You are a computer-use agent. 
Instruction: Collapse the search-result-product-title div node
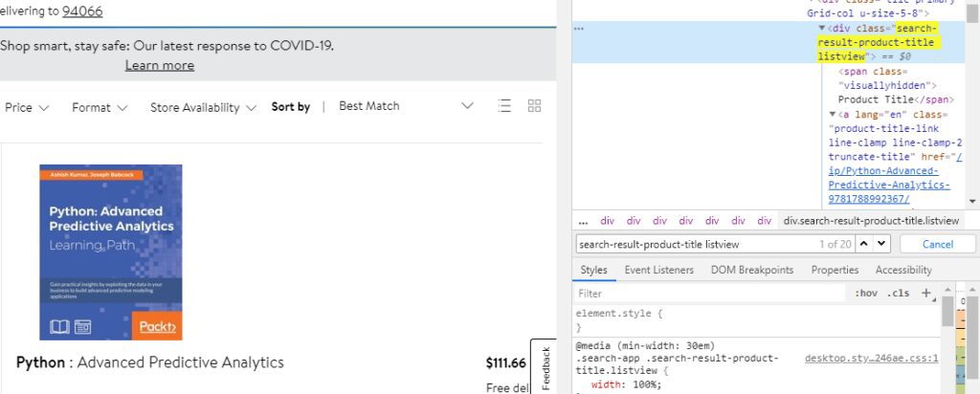[822, 30]
